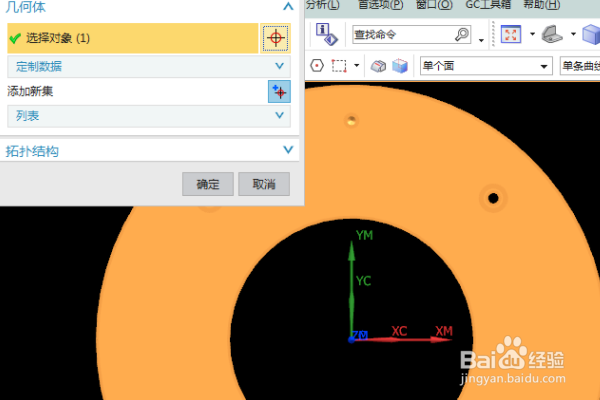
Task: Click the select object crosshair icon
Action: (x=275, y=38)
